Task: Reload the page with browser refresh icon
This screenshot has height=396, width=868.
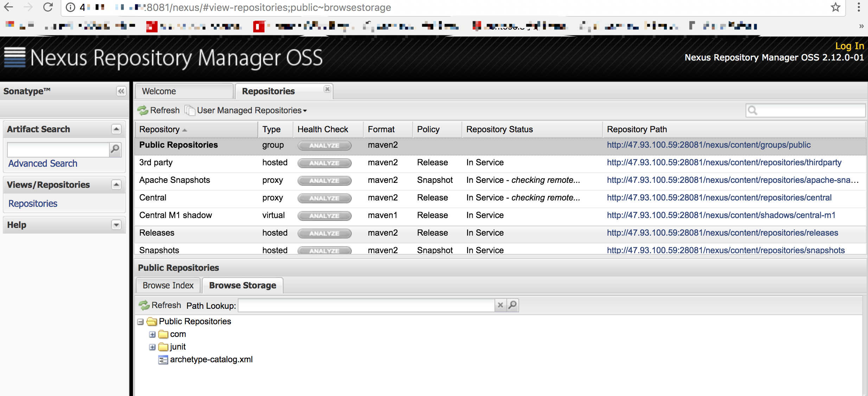Action: (48, 7)
